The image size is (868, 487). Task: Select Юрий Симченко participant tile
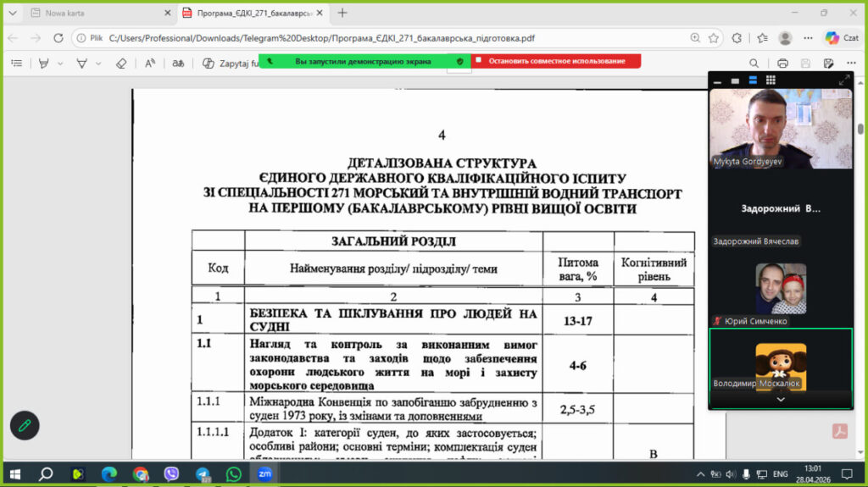[x=781, y=288]
